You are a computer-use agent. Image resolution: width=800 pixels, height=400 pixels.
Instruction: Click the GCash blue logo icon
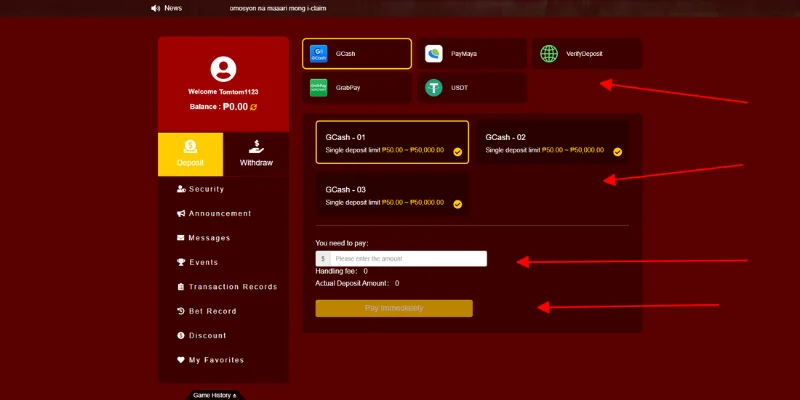(318, 54)
